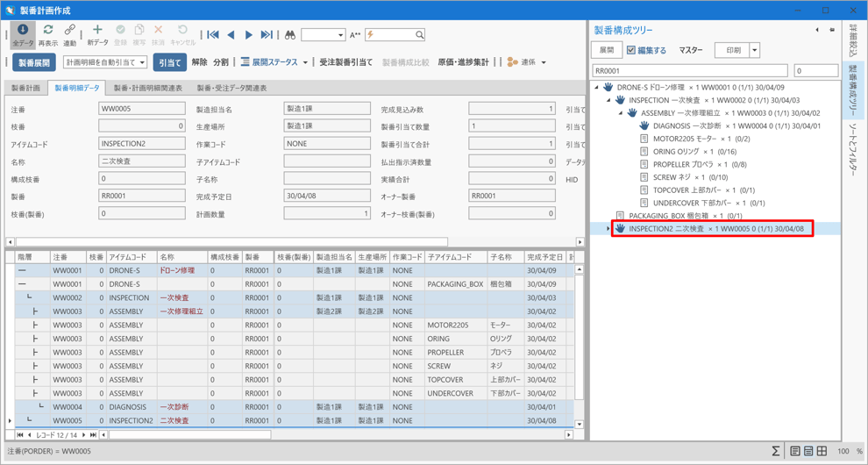Collapse the DRONE-S ドローン修理 tree node

pyautogui.click(x=597, y=88)
